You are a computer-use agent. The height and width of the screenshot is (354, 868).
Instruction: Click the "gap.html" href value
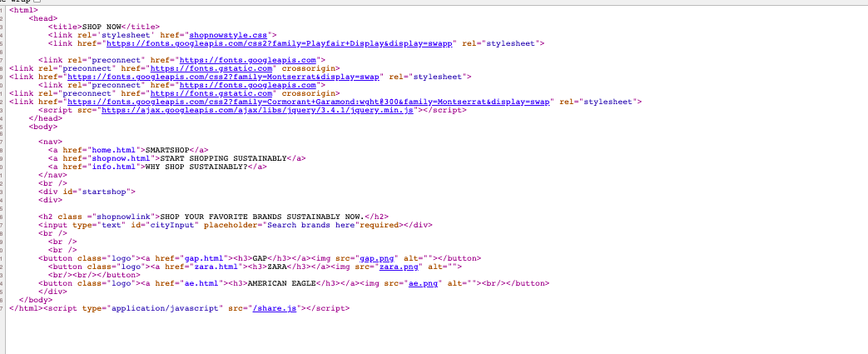point(204,258)
